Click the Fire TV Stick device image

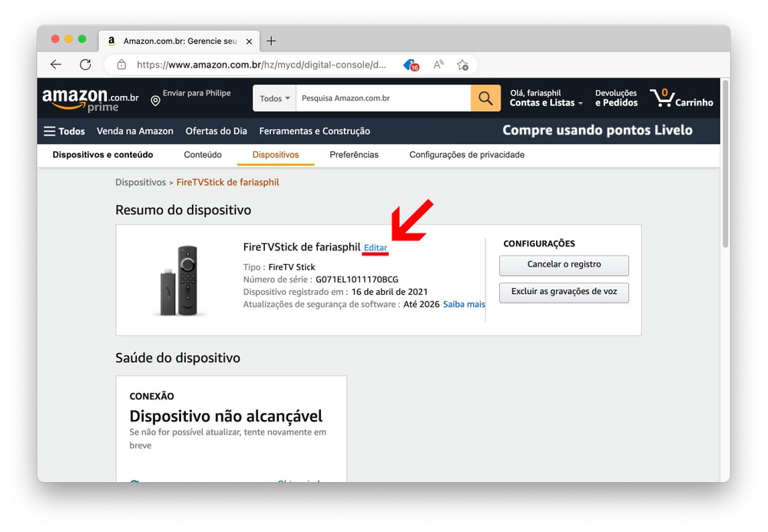179,280
